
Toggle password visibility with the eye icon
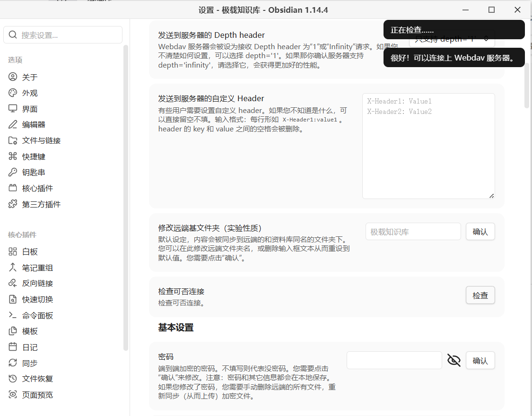[454, 360]
